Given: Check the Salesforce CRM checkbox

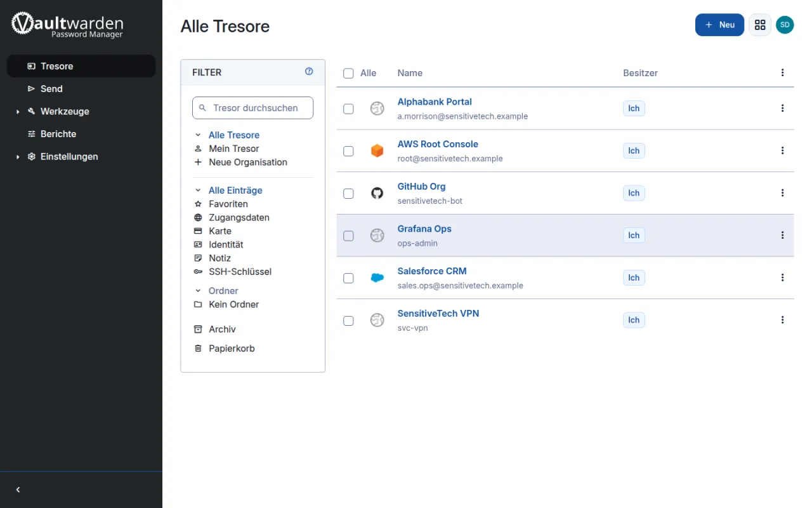Looking at the screenshot, I should (348, 278).
